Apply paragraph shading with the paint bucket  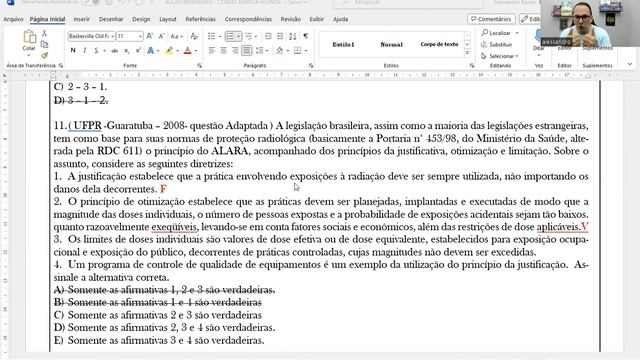(x=280, y=51)
